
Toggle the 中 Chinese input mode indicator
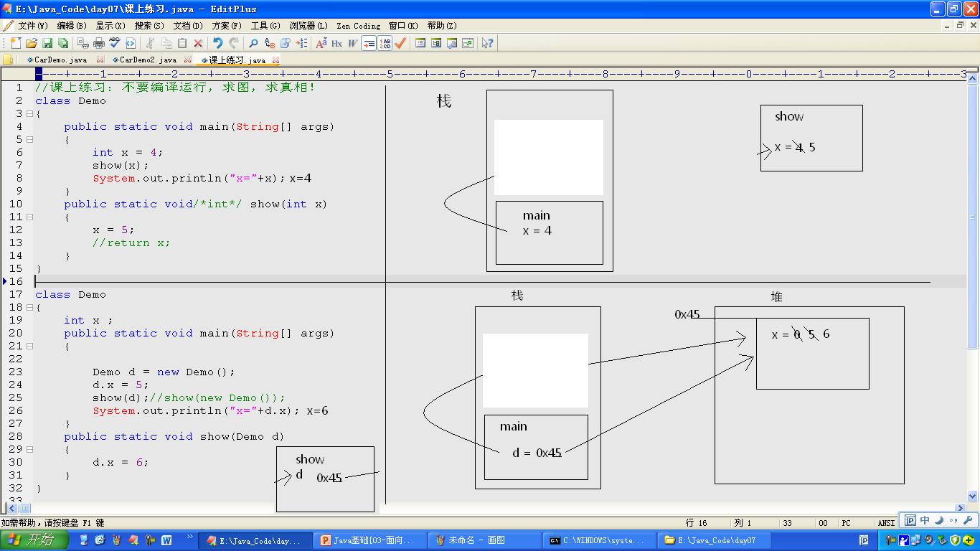click(925, 521)
